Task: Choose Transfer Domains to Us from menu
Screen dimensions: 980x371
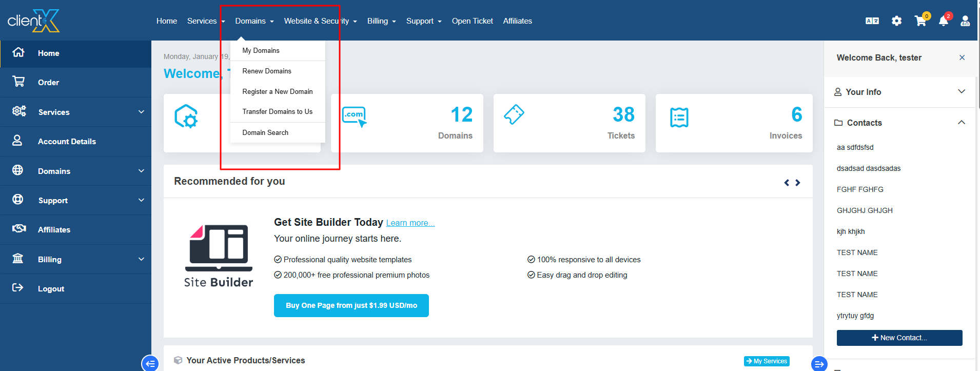Action: 277,111
